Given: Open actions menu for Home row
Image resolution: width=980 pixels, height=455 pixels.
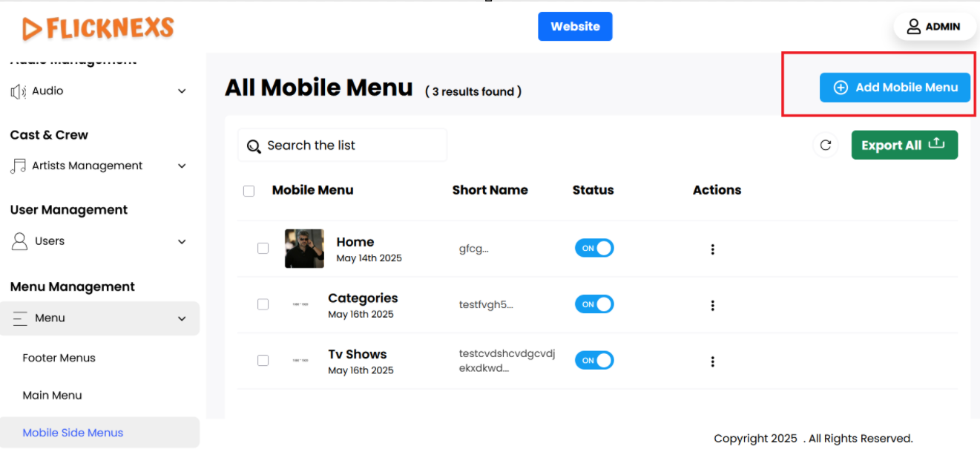Looking at the screenshot, I should pos(712,249).
